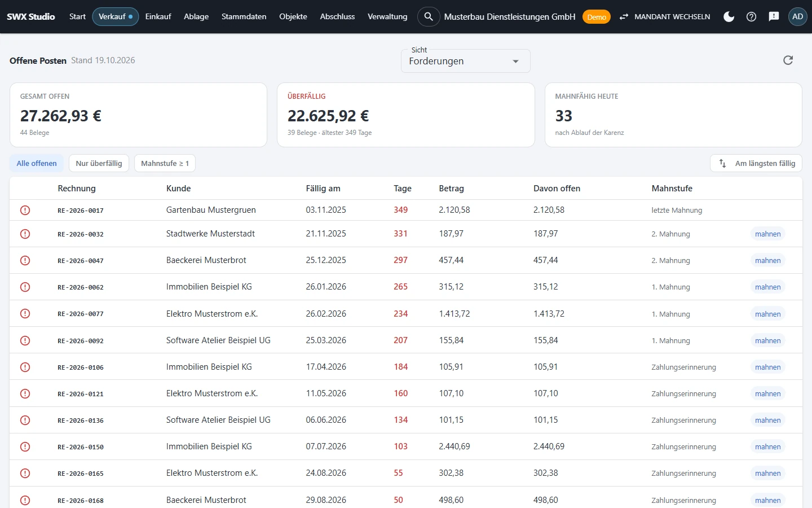Viewport: 812px width, 508px height.
Task: Click mahnen for invoice RE-2026-0136
Action: [767, 420]
